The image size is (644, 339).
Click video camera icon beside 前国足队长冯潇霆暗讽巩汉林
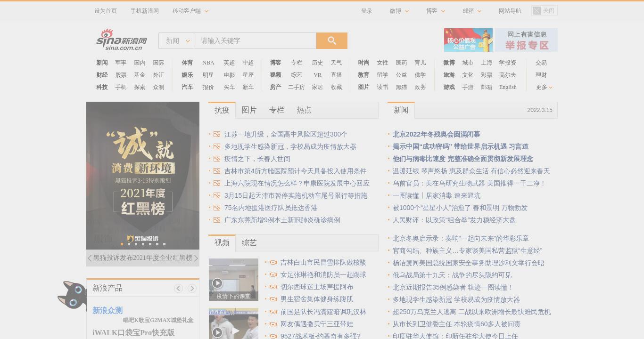pyautogui.click(x=273, y=312)
